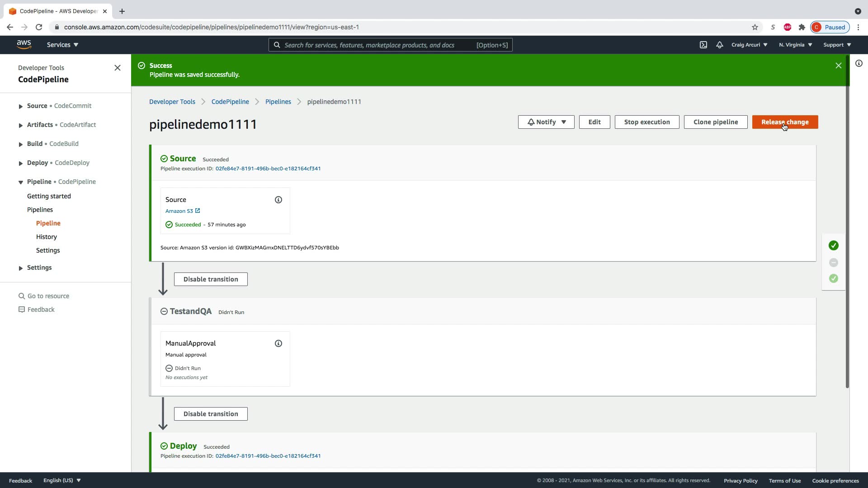The image size is (868, 488).
Task: Click Source action info icon
Action: [x=278, y=200]
